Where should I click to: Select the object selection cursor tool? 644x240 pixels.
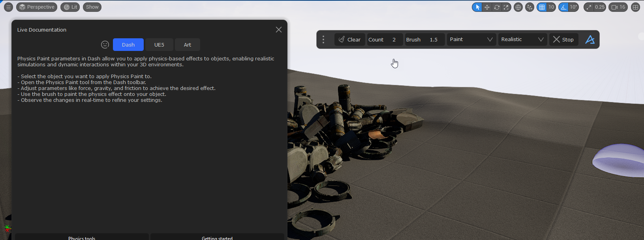point(477,7)
